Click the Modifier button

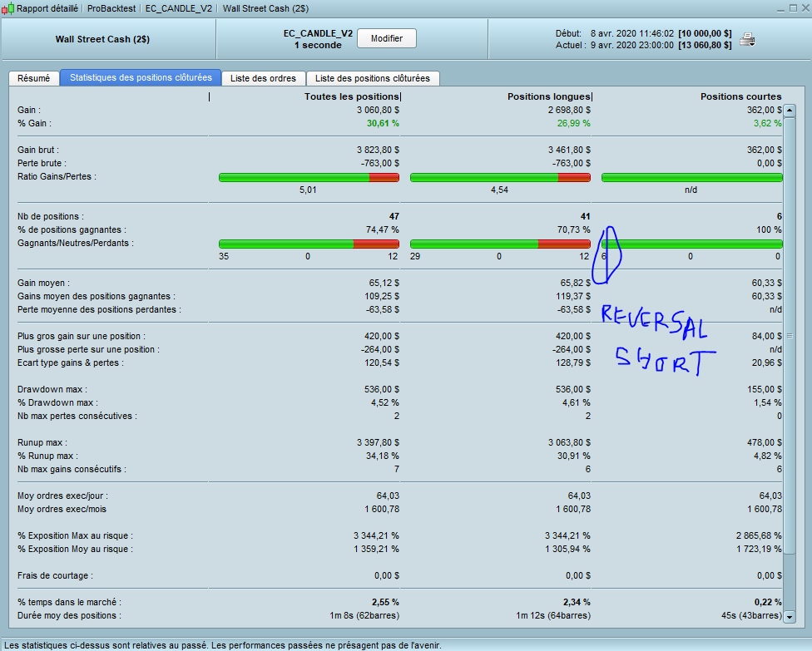(386, 38)
